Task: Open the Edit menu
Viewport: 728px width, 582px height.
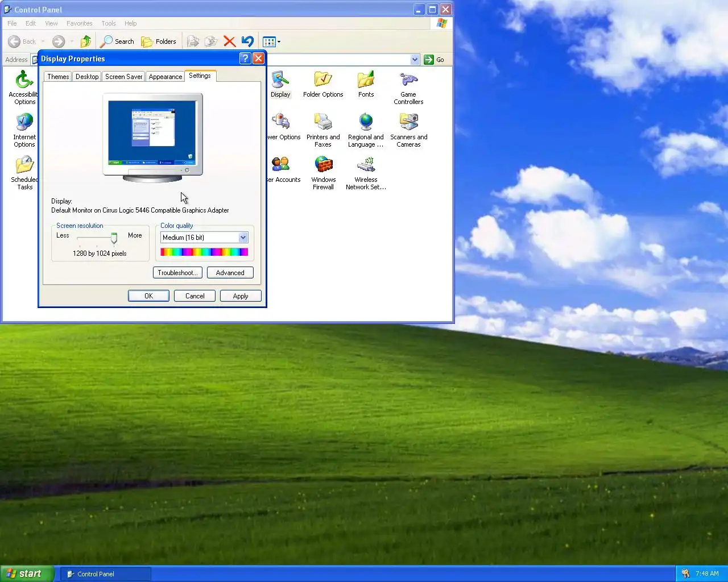Action: 31,23
